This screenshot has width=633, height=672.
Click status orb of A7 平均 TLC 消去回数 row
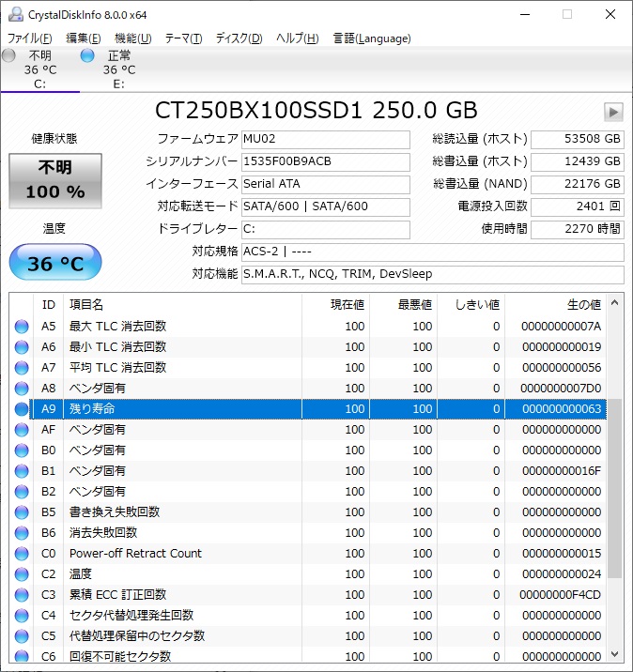click(22, 368)
